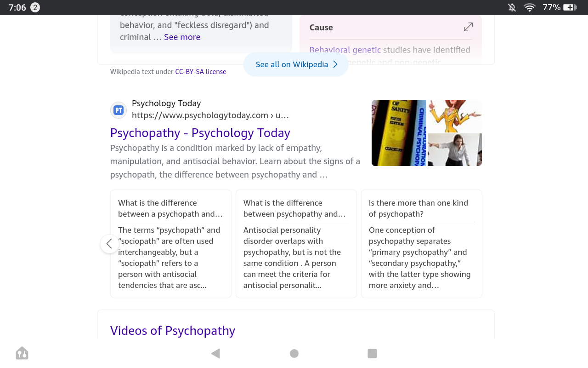Tap the battery status icon
588x368 pixels.
coord(570,7)
